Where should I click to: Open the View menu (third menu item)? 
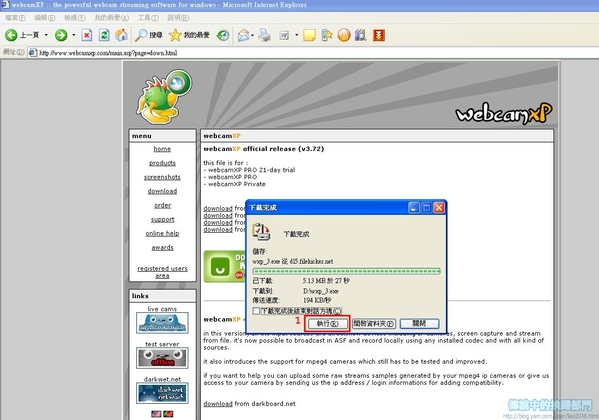point(74,18)
